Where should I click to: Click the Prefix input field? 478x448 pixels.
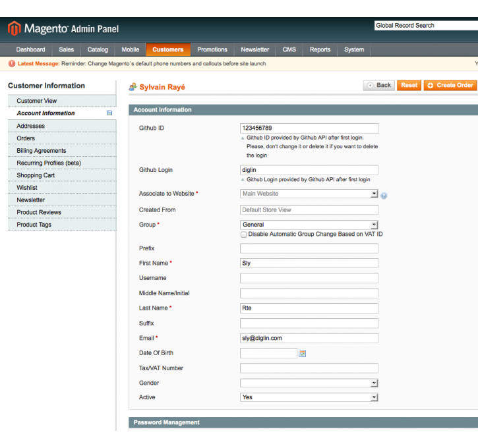[309, 248]
